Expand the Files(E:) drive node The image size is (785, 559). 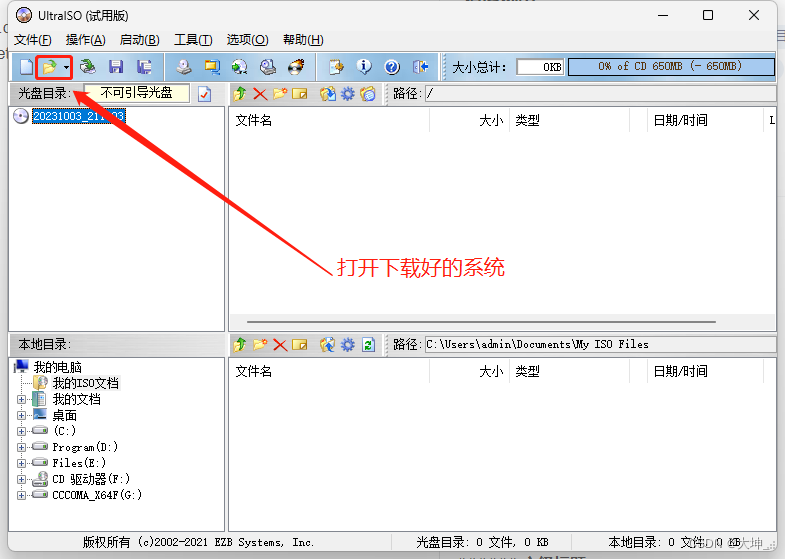(21, 463)
